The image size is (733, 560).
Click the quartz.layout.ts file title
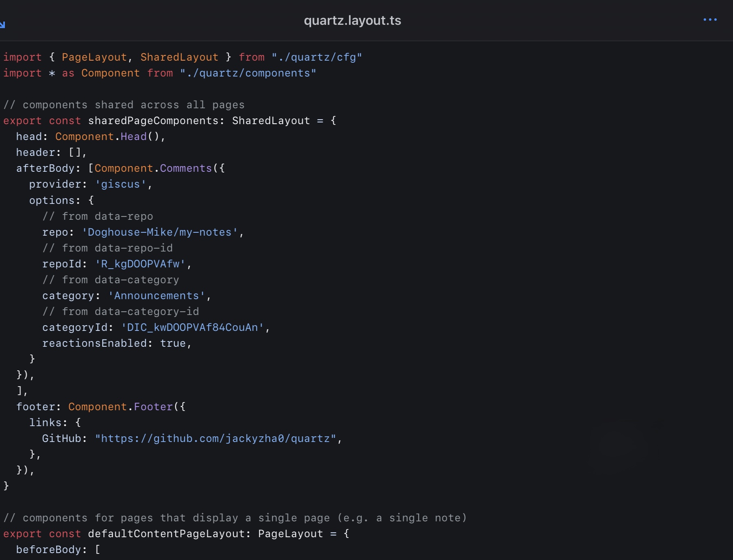tap(352, 20)
